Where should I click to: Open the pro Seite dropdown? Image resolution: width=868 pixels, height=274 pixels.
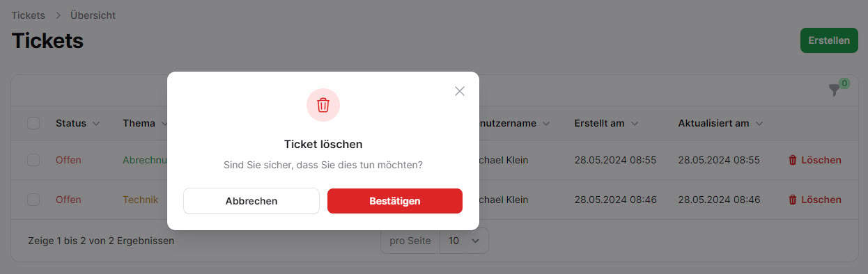coord(464,241)
